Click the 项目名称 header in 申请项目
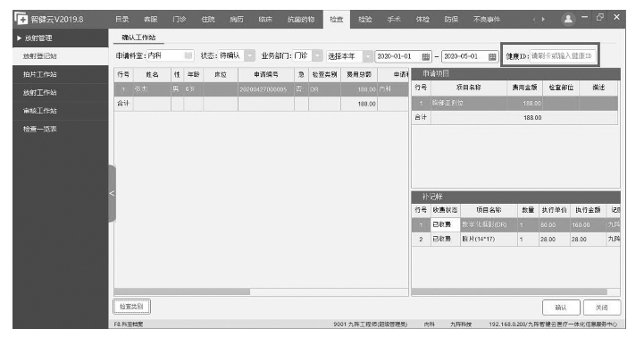The image size is (644, 337). (x=469, y=88)
